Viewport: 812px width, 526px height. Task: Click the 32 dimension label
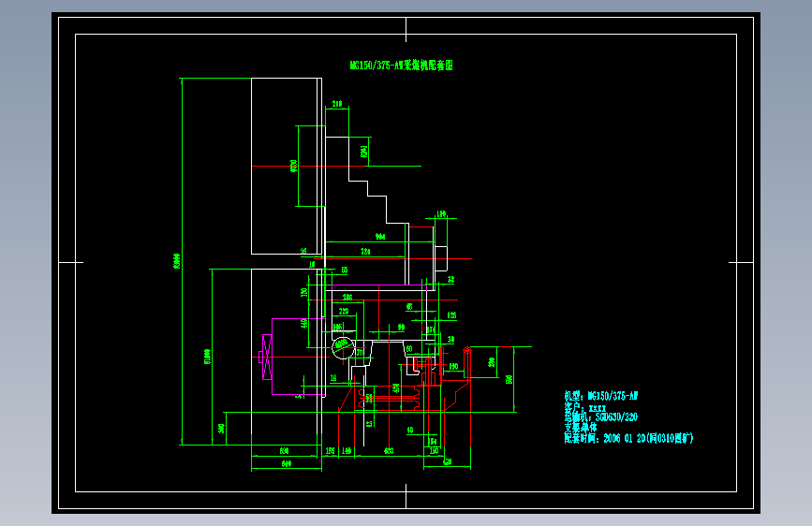click(451, 280)
